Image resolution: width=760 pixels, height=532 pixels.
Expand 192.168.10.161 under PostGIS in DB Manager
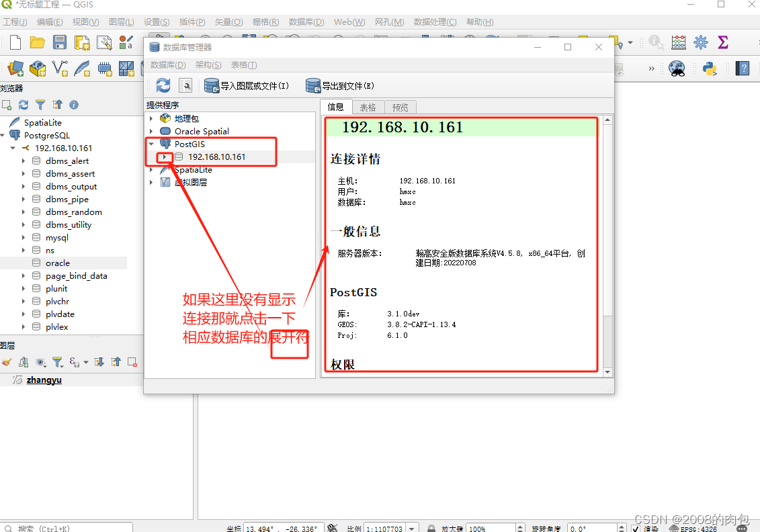165,157
